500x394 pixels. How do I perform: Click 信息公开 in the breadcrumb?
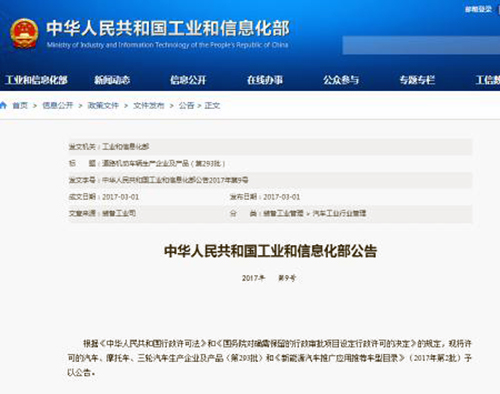pos(58,105)
